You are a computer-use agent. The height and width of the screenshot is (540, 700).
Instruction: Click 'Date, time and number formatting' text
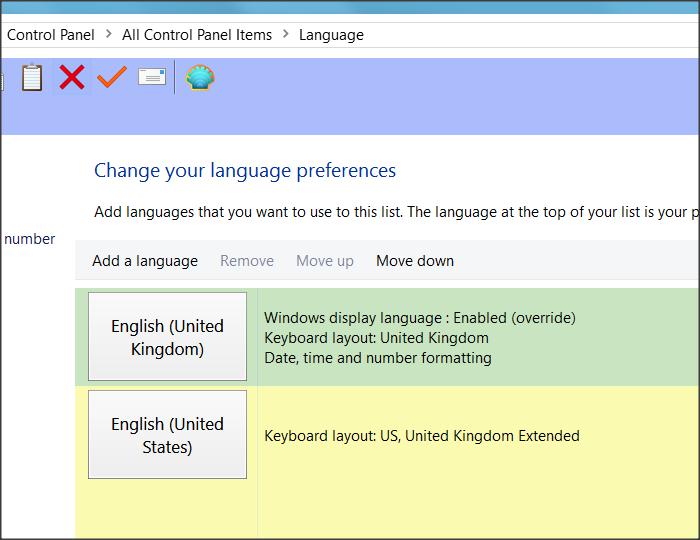pos(378,357)
